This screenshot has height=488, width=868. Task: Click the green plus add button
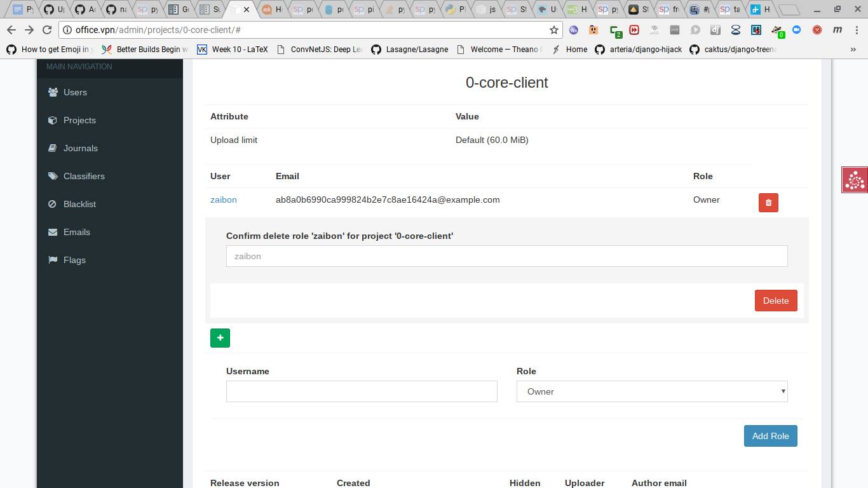point(220,338)
